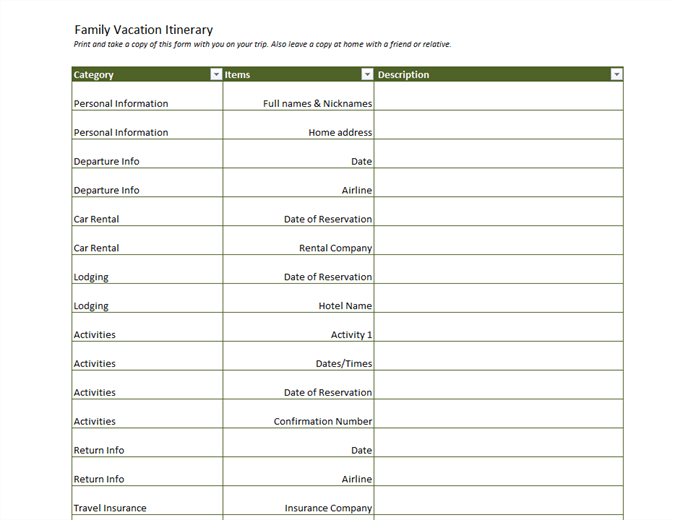Open the Category column filter dropdown
Viewport: 675px width, 520px height.
click(x=216, y=74)
